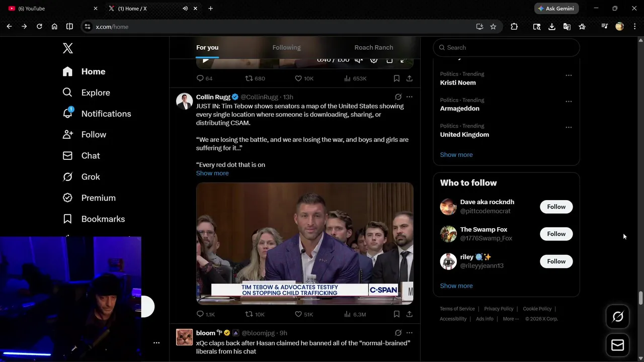Open the Home page from sidebar
Screen dimensions: 644x362
tap(84, 71)
